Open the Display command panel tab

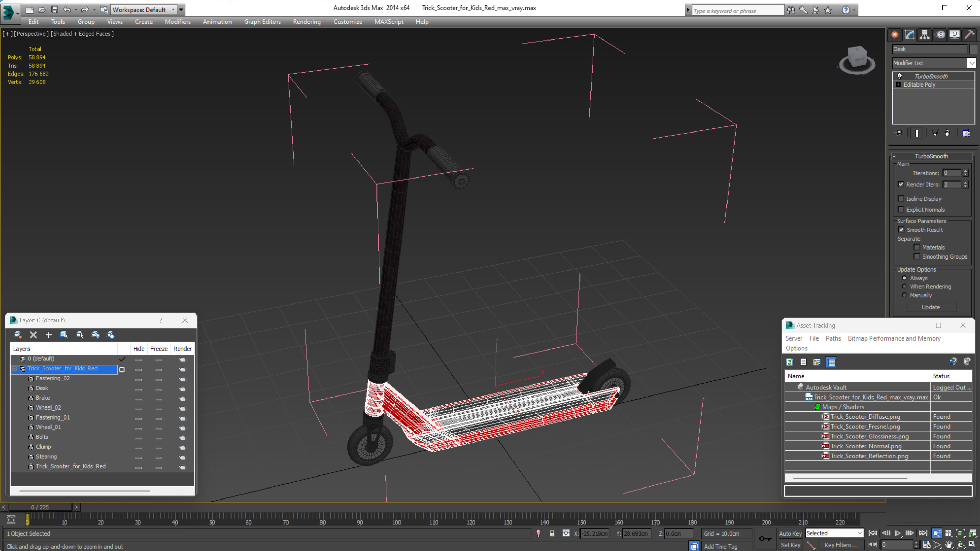[x=955, y=35]
